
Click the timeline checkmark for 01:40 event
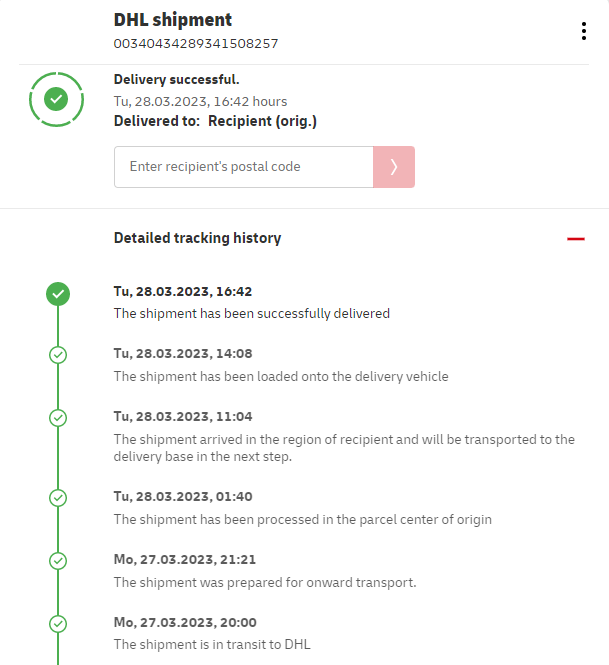click(58, 497)
